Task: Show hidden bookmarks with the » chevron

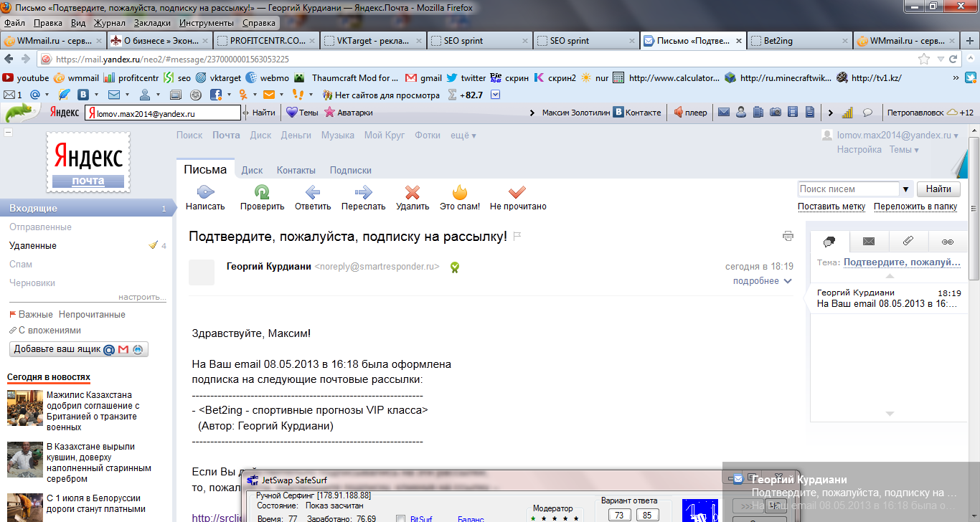Action: [x=956, y=78]
